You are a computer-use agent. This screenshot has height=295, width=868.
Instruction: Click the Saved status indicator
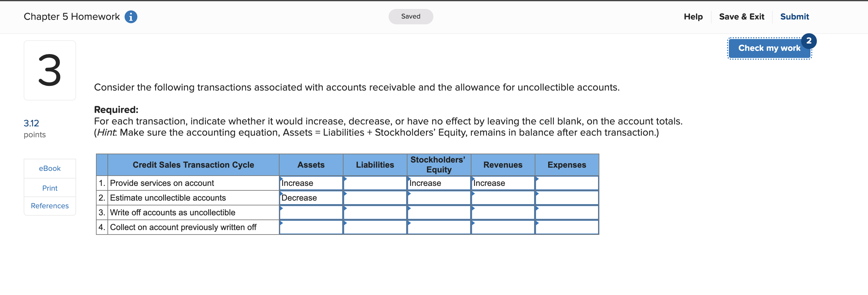point(410,16)
